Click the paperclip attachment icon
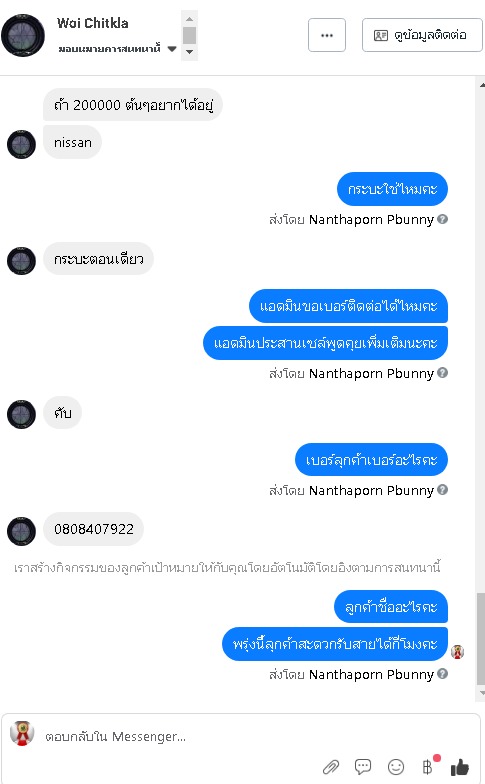 [330, 766]
